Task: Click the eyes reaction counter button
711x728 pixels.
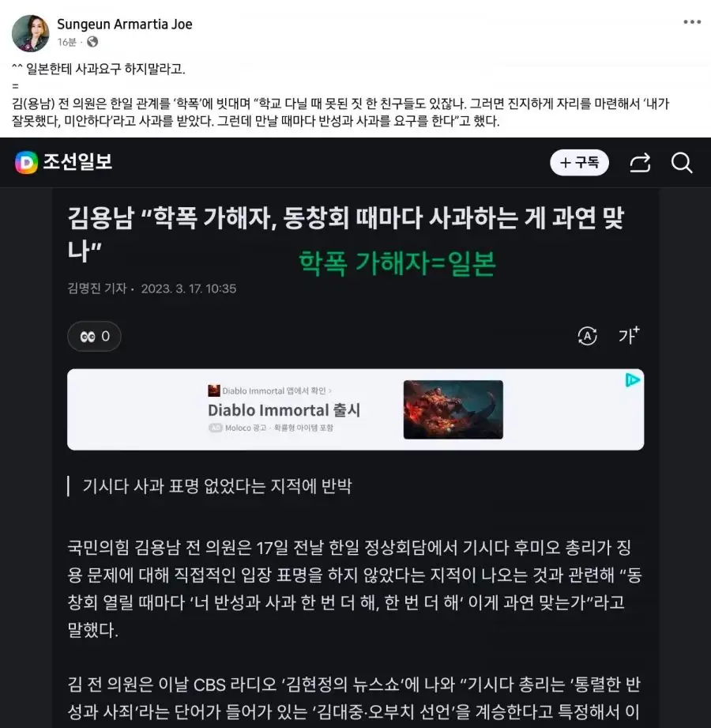Action: click(x=94, y=336)
